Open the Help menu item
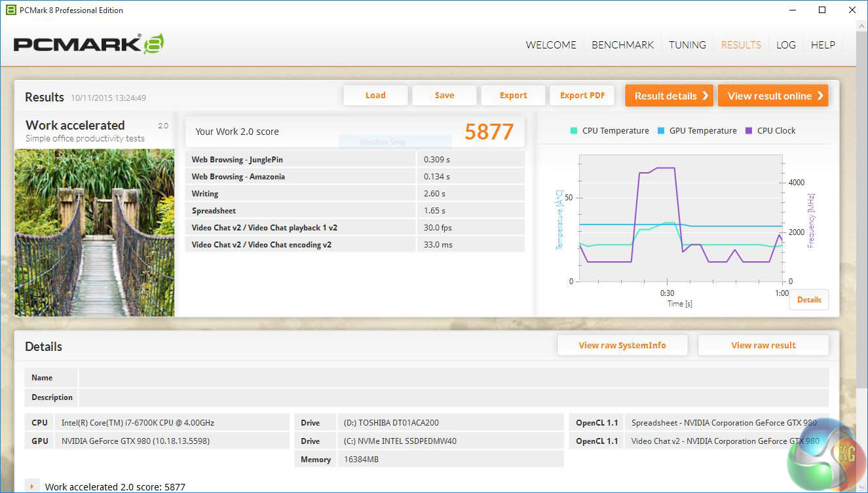The image size is (868, 493). coord(823,45)
